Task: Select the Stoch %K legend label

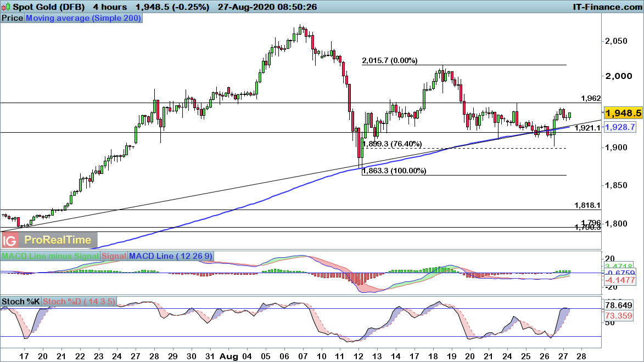Action: click(x=20, y=302)
